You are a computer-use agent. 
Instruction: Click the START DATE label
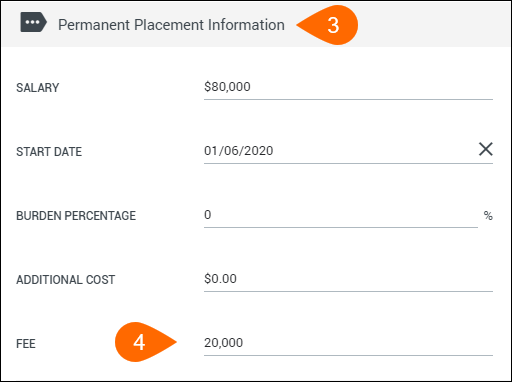point(49,152)
